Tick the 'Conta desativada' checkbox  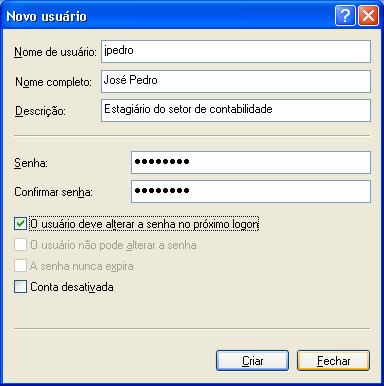tap(20, 287)
